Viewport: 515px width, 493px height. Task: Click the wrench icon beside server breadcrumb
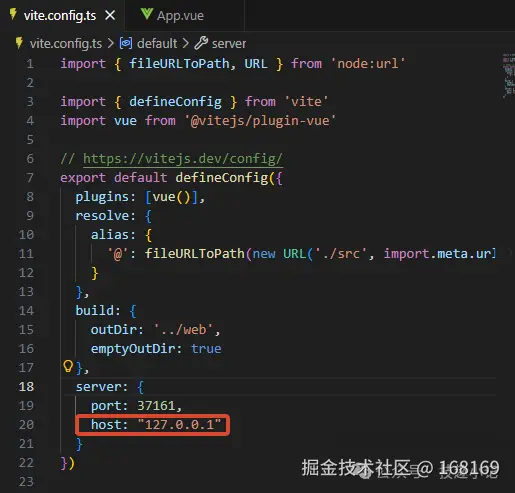coord(201,43)
